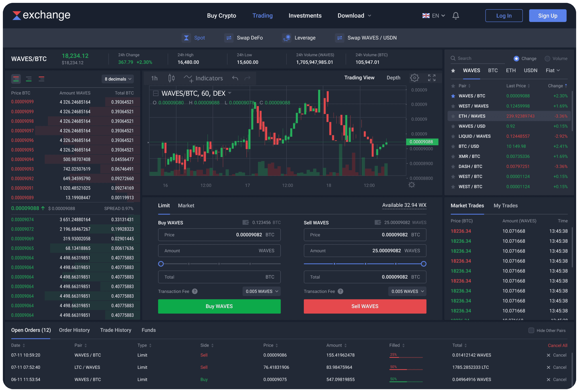The width and height of the screenshot is (579, 392).
Task: Click the notification bell icon
Action: point(456,16)
